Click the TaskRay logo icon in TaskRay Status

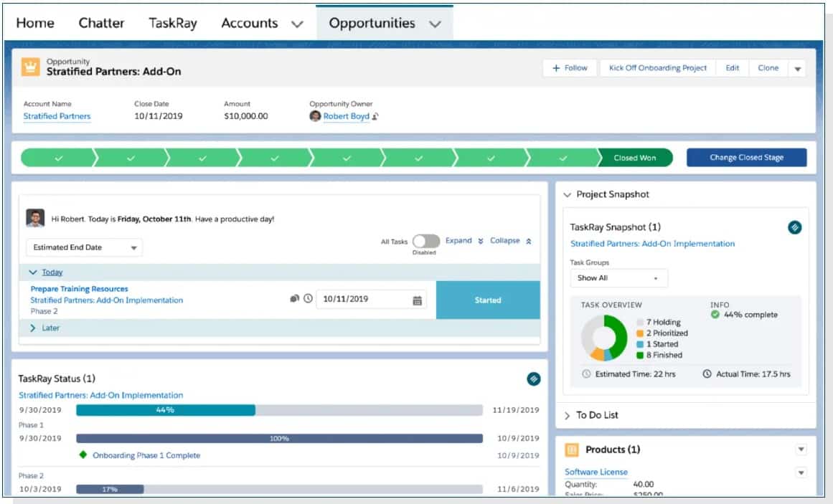533,379
